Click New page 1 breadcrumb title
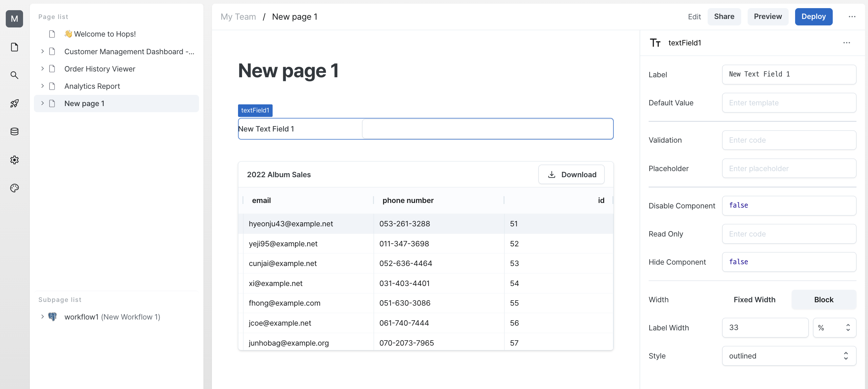Viewport: 868px width, 389px height. pyautogui.click(x=295, y=17)
